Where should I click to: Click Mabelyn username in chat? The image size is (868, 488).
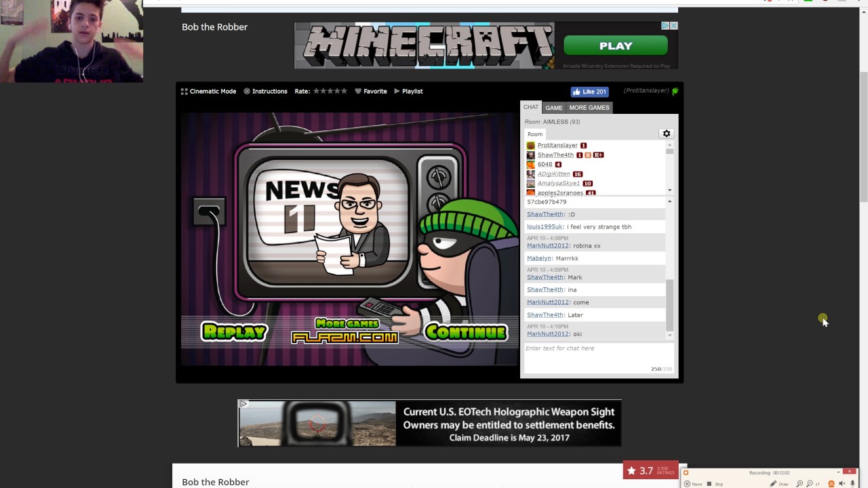(539, 258)
